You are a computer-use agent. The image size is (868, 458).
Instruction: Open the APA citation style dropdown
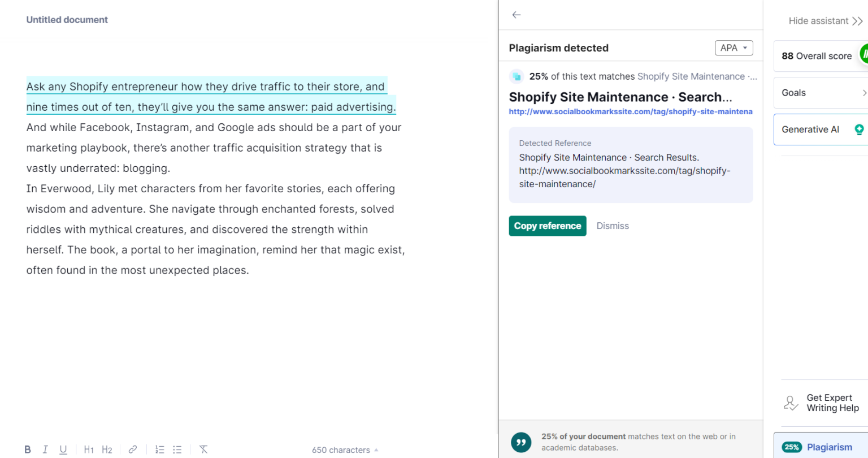point(734,47)
